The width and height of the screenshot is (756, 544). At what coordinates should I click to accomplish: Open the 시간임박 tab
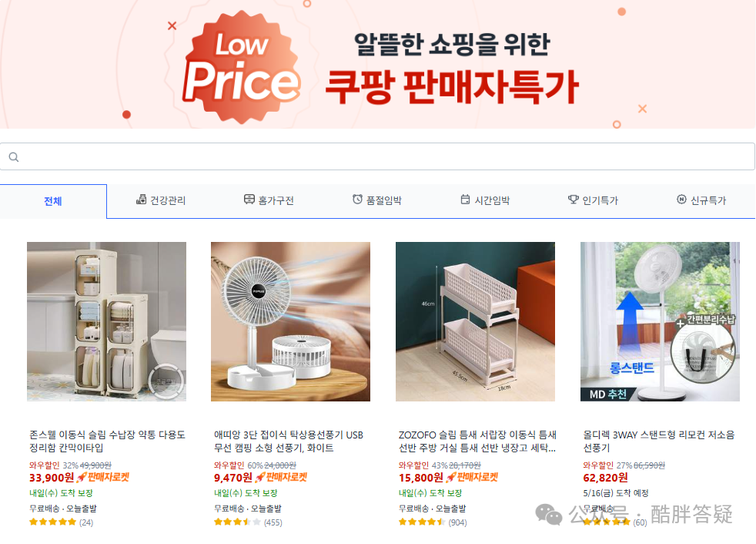pos(485,200)
